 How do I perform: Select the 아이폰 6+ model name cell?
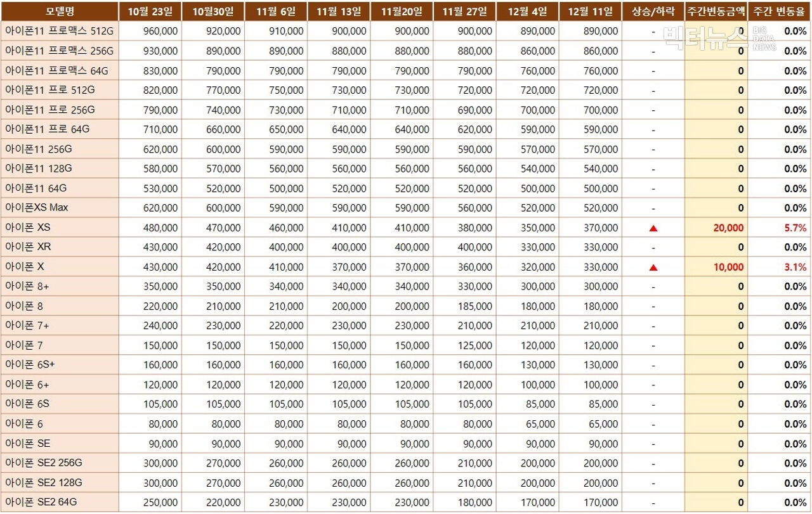(60, 385)
